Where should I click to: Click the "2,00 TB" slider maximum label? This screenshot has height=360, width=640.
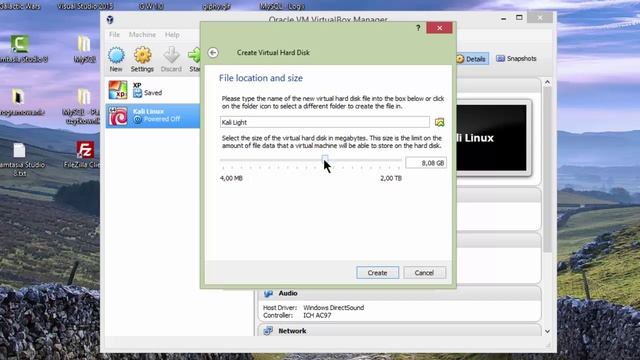point(391,178)
